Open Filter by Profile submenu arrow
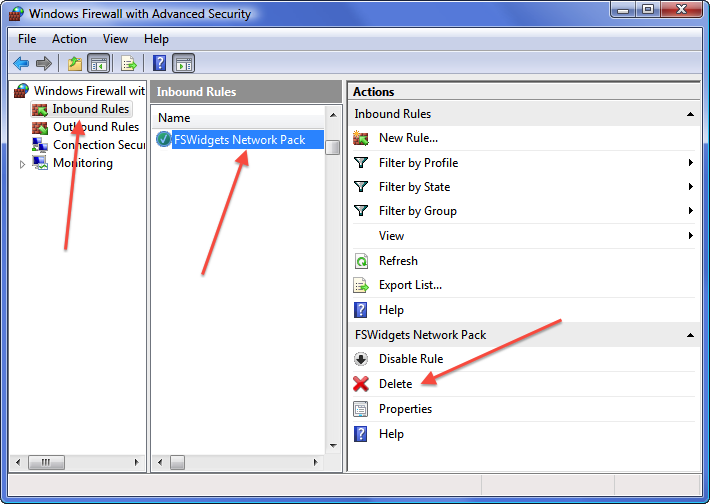Image resolution: width=710 pixels, height=504 pixels. tap(691, 163)
